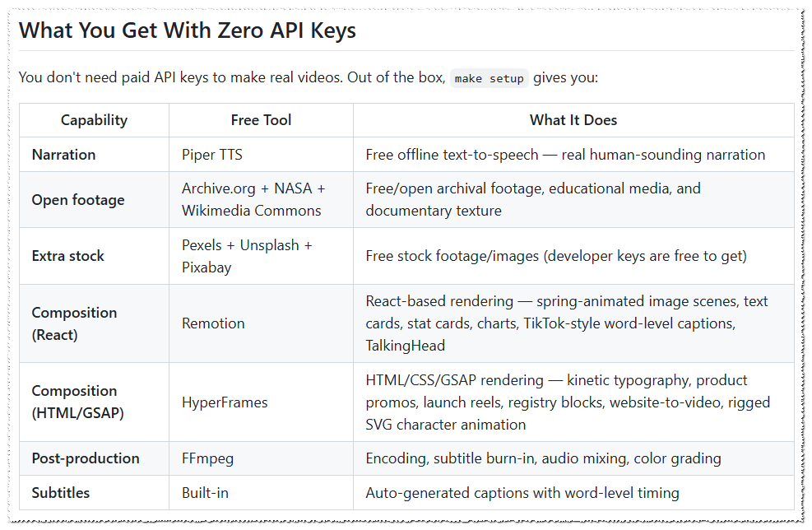Screen dimensions: 812x530
Task: Click the 'Subtitles' row label
Action: click(61, 493)
